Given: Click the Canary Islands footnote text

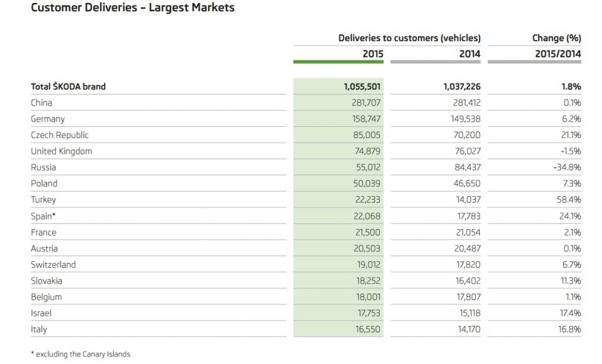Looking at the screenshot, I should click(x=81, y=354).
